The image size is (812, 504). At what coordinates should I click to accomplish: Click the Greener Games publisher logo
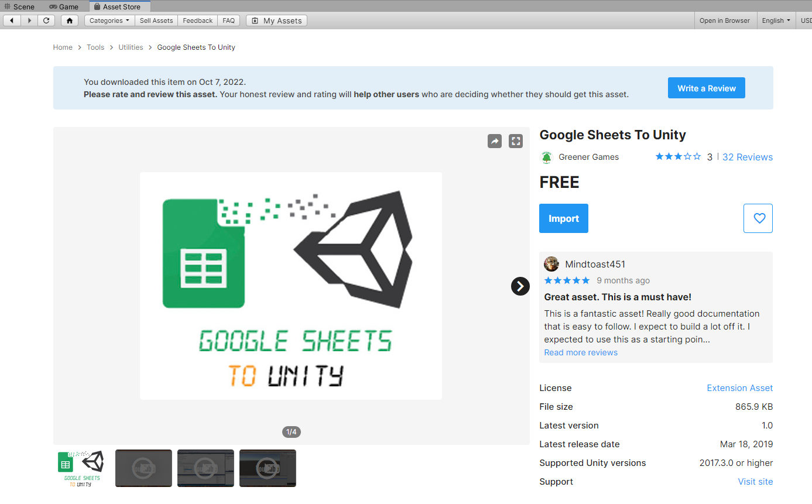pyautogui.click(x=546, y=157)
